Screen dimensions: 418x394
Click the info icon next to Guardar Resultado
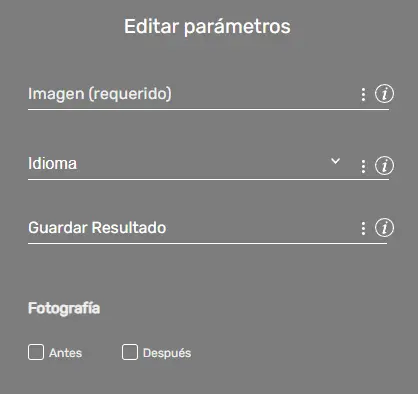point(384,228)
